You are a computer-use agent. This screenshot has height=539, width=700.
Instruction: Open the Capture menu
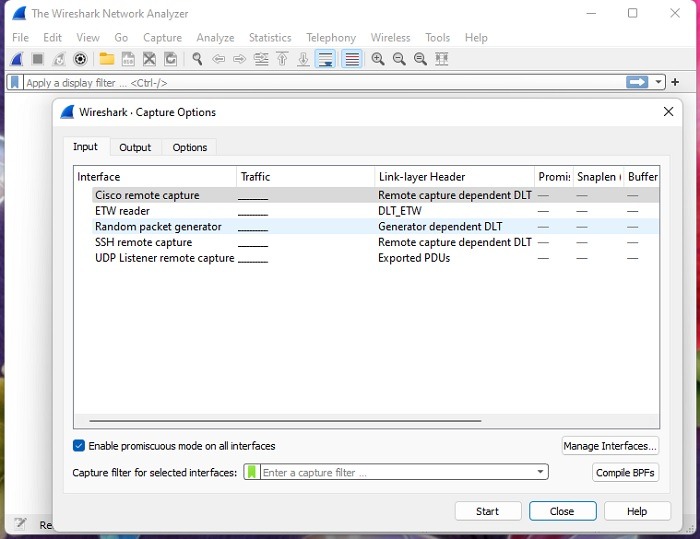tap(162, 38)
